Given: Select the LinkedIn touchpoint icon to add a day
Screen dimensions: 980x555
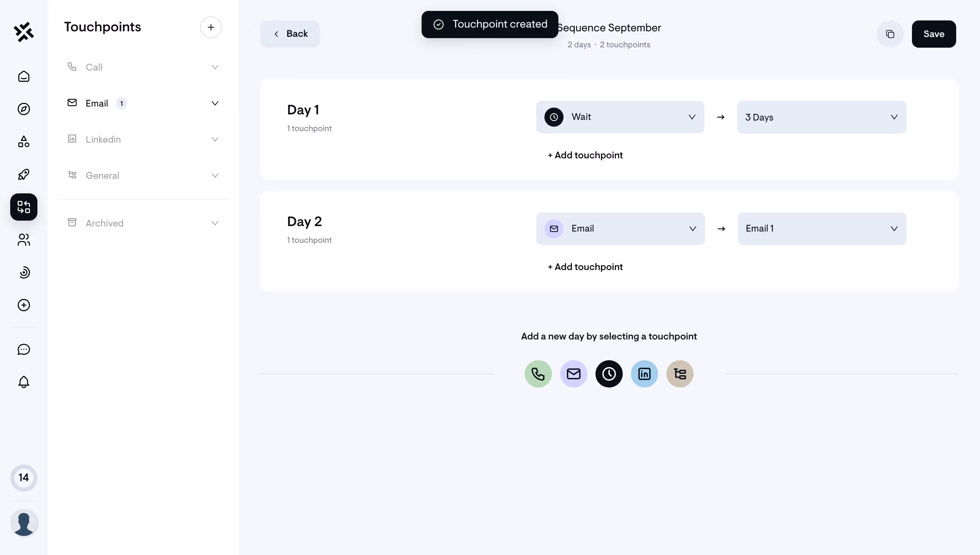Looking at the screenshot, I should 644,374.
